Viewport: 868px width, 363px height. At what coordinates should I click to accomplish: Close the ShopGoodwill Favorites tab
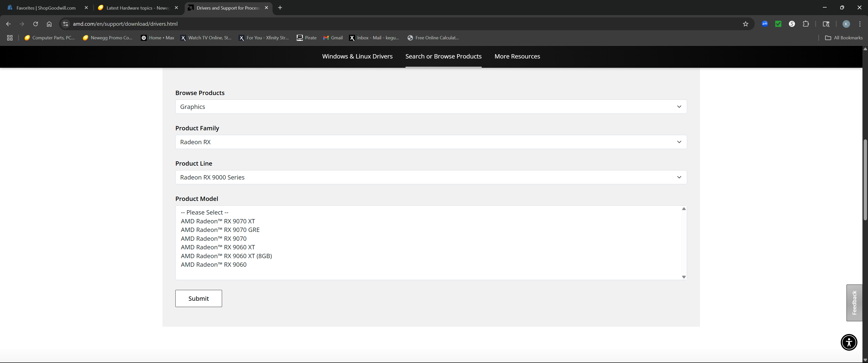click(86, 8)
